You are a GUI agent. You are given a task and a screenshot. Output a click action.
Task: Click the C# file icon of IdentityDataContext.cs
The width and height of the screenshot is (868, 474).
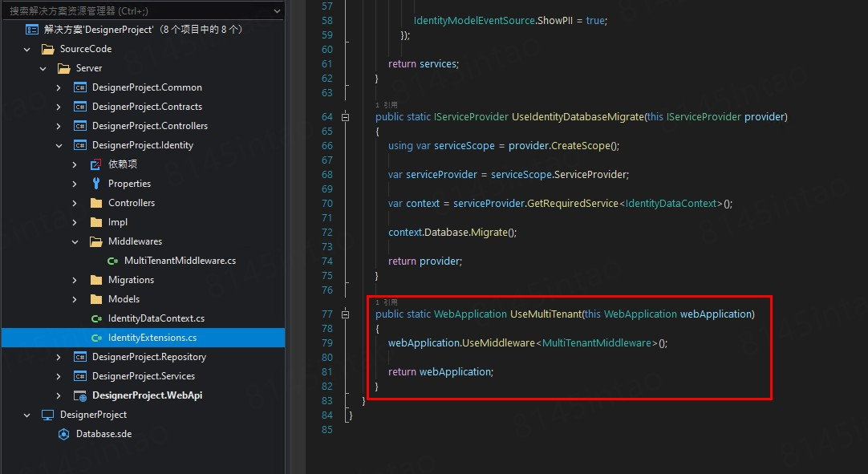point(96,318)
